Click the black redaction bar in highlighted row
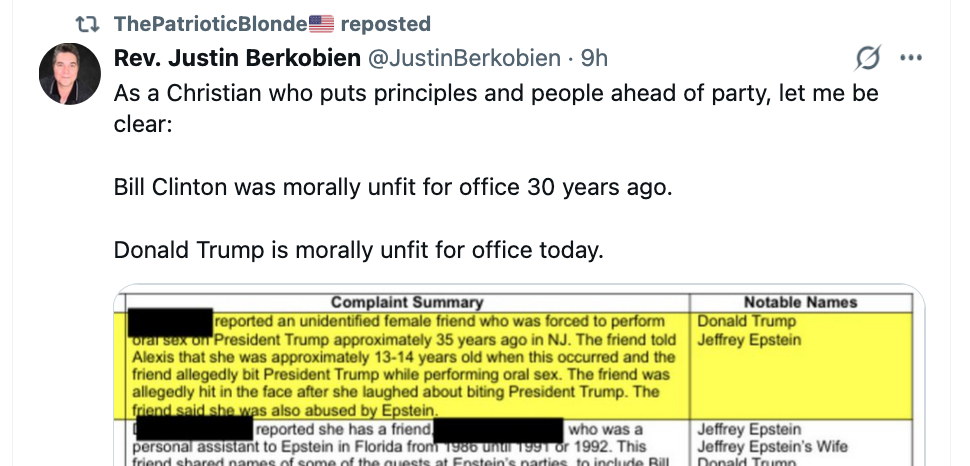The width and height of the screenshot is (970, 466). click(171, 323)
